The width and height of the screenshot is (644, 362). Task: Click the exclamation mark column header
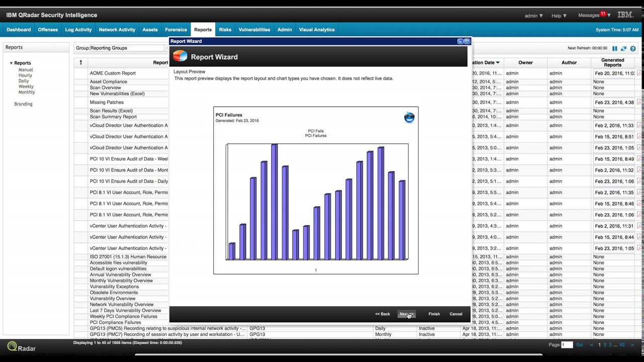pos(80,62)
